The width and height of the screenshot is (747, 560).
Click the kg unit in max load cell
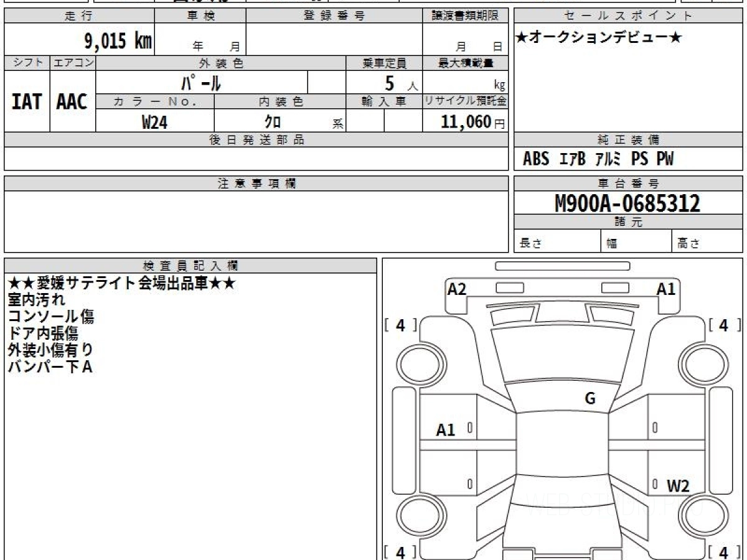tap(499, 86)
